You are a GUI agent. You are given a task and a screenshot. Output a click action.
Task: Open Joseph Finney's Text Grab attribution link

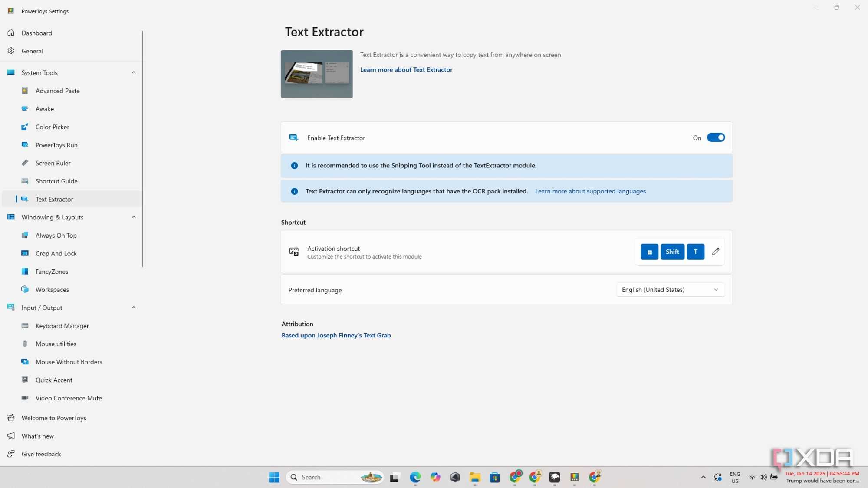(x=336, y=335)
